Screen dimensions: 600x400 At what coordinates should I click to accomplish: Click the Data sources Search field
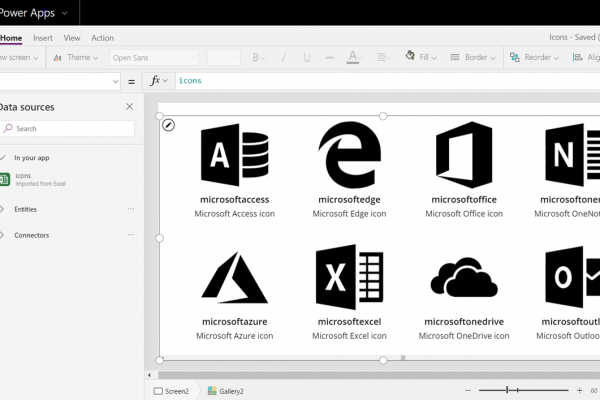[67, 129]
